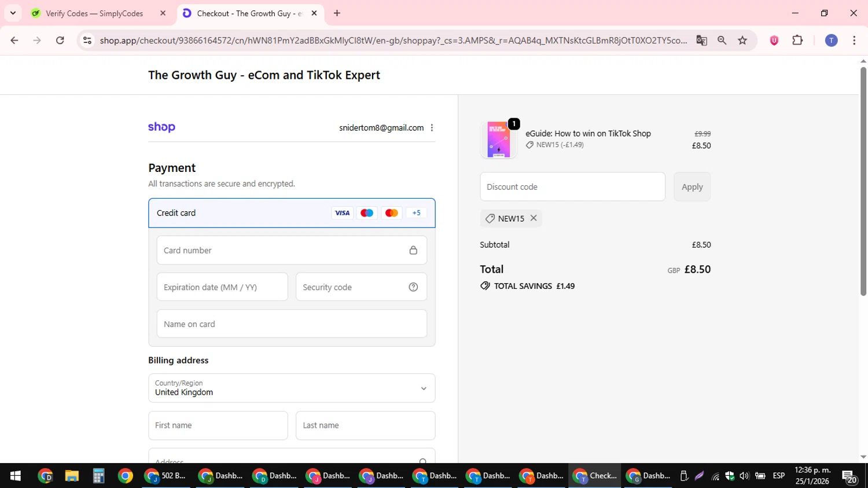Open a new browser tab
868x488 pixels.
(x=337, y=13)
